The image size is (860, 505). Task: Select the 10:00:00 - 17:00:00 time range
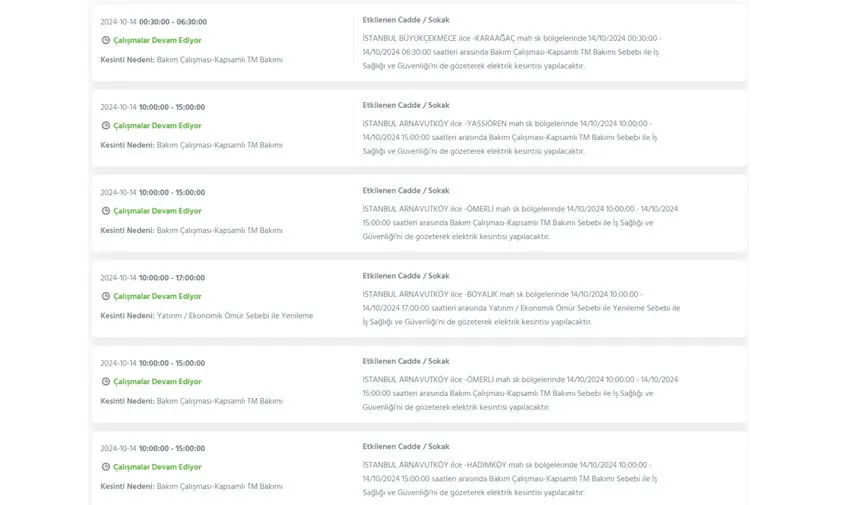(172, 277)
